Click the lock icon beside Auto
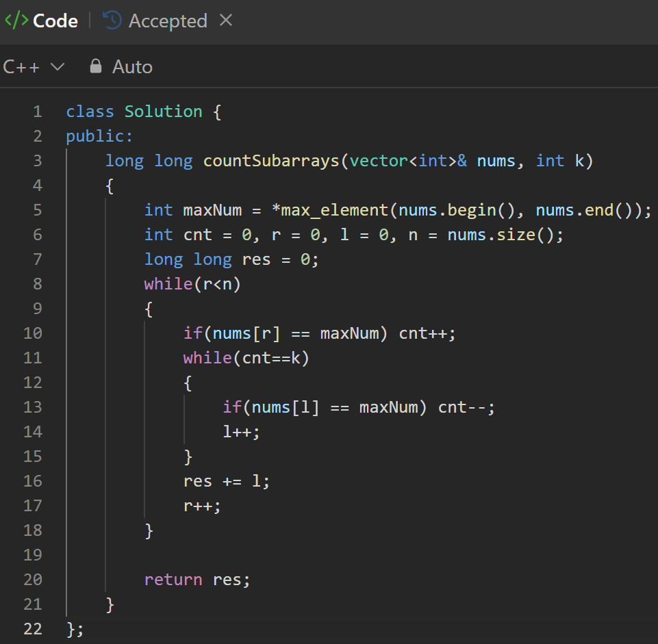Viewport: 658px width, 644px height. (96, 66)
